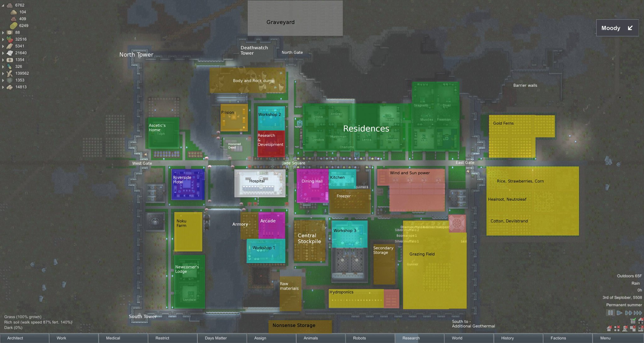The width and height of the screenshot is (644, 343).
Task: Click the Moody mood indicator button
Action: tap(617, 28)
